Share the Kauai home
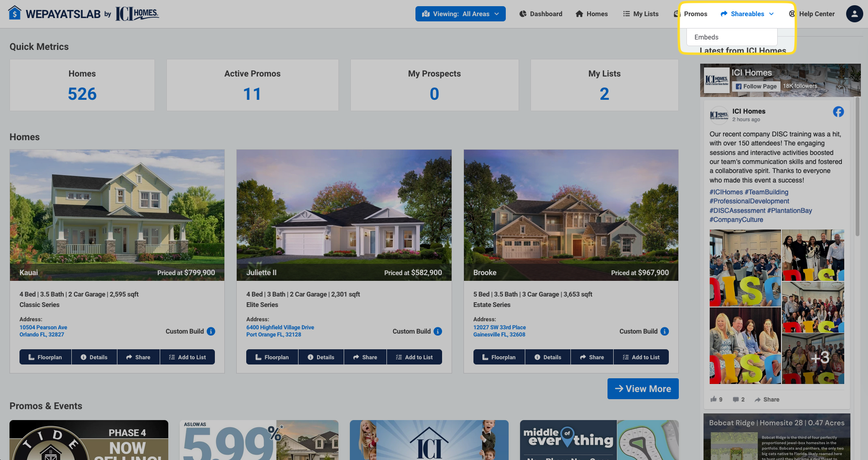 click(138, 357)
